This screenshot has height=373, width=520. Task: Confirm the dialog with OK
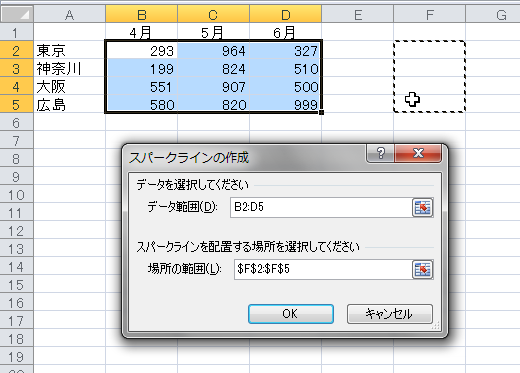[291, 314]
